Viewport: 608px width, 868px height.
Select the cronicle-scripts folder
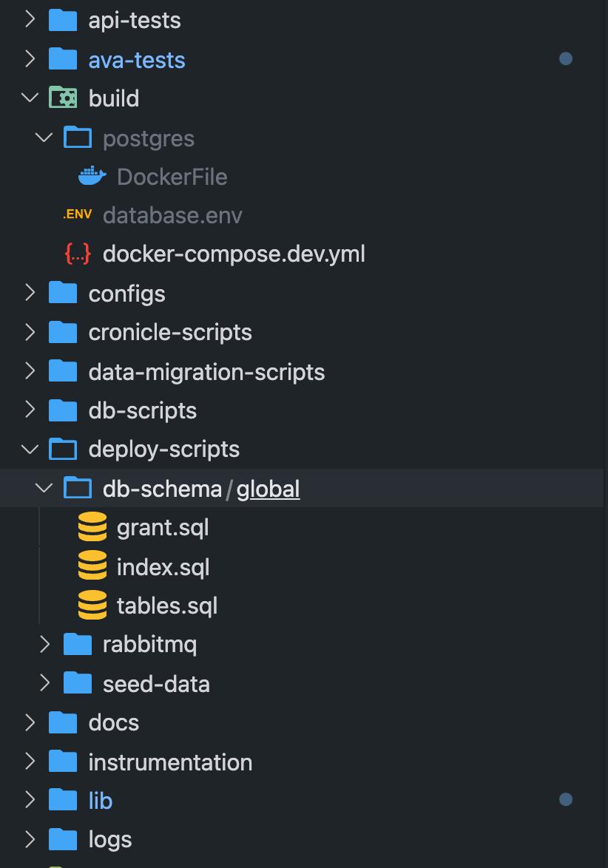tap(169, 332)
